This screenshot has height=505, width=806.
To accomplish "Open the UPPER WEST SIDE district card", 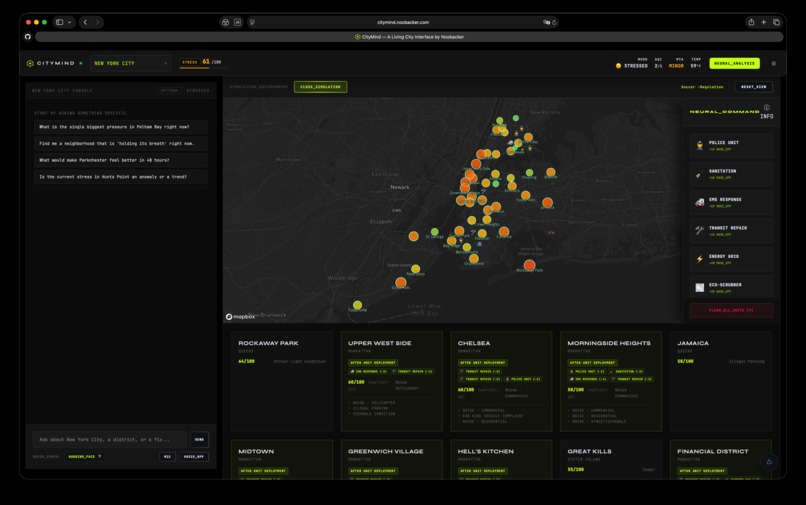I will (392, 381).
